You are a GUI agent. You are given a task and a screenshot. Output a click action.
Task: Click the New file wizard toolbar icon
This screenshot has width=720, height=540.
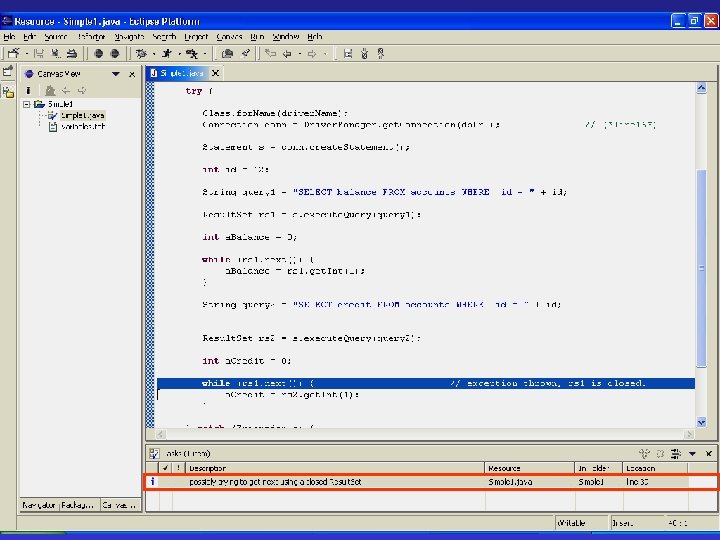(13, 53)
